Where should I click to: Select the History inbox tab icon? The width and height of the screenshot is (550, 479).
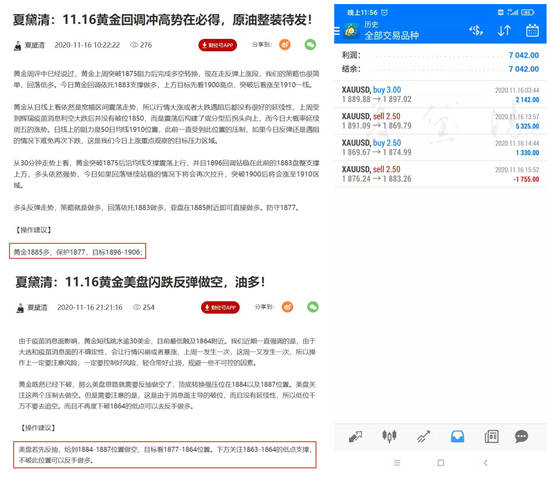(457, 436)
